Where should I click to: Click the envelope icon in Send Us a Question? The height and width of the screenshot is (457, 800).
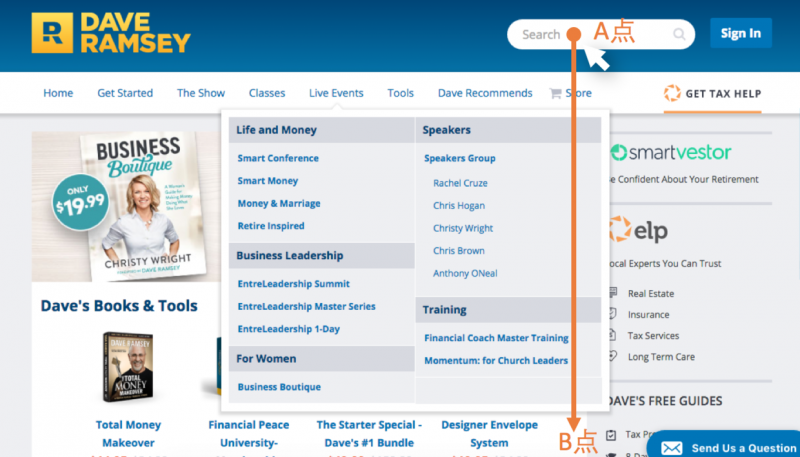tap(672, 448)
